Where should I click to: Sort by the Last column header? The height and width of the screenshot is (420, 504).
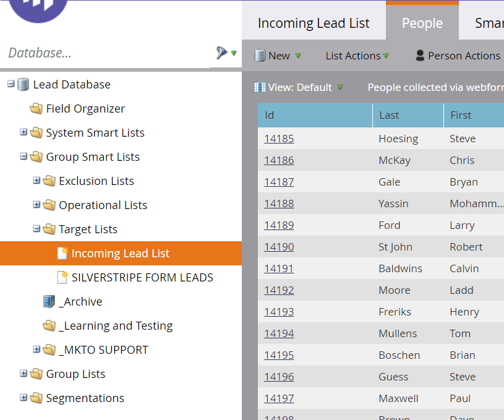click(408, 115)
